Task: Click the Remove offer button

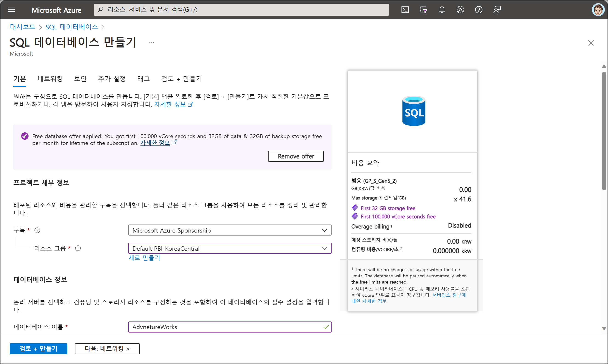Action: coord(295,156)
